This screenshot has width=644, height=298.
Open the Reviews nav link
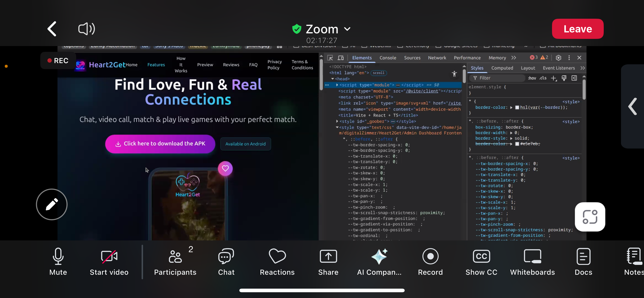tap(231, 65)
